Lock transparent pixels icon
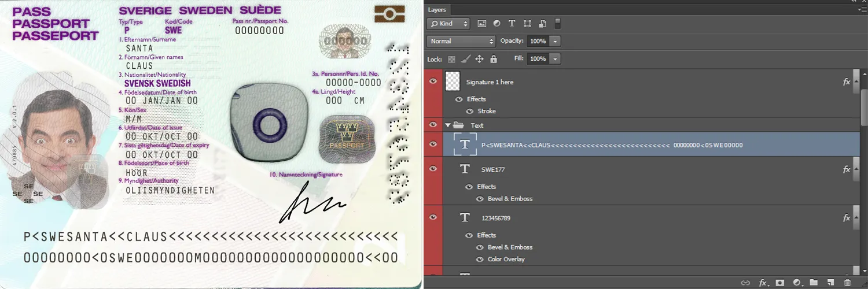This screenshot has height=289, width=868. click(451, 59)
